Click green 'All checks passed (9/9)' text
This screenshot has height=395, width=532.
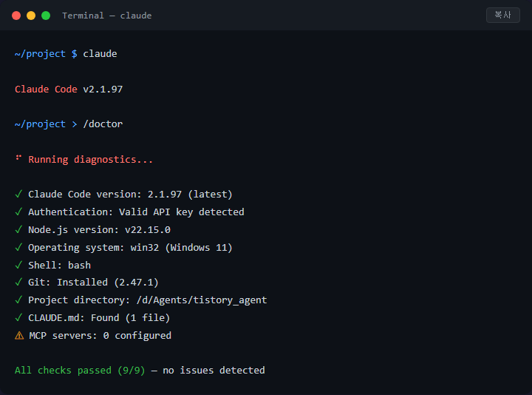80,371
